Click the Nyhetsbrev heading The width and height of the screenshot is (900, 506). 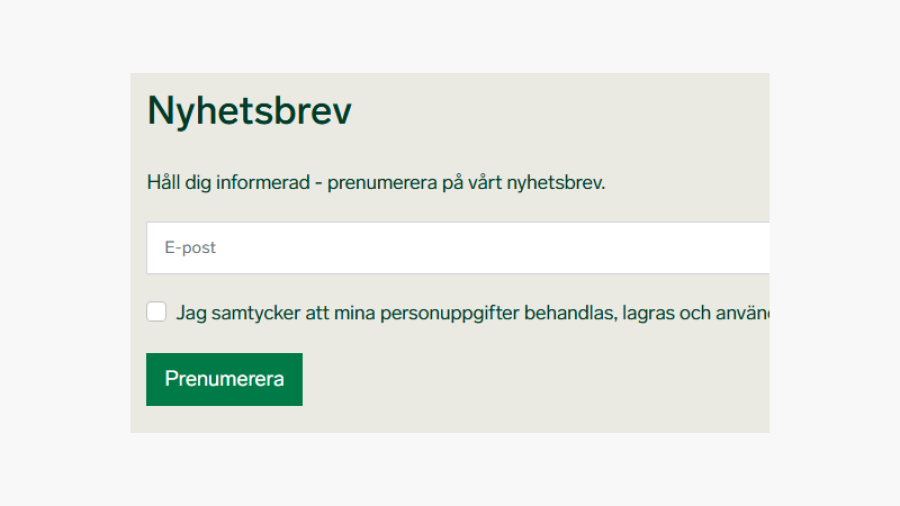pyautogui.click(x=249, y=110)
